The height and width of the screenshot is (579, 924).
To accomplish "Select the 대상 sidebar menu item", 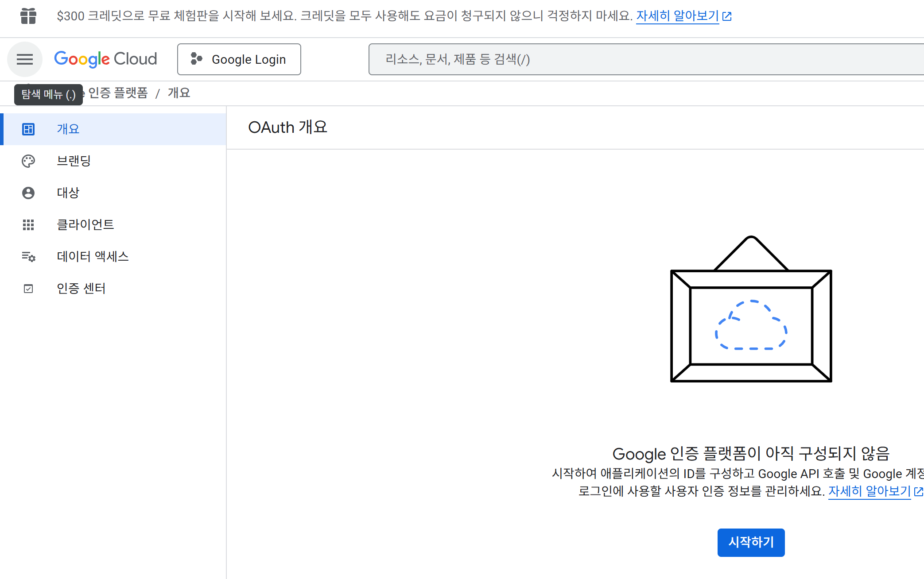I will [68, 193].
